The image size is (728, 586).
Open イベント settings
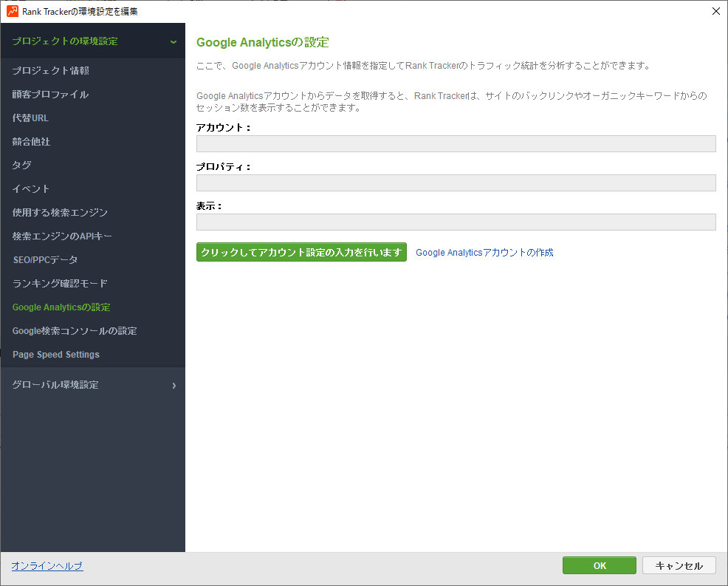(31, 189)
